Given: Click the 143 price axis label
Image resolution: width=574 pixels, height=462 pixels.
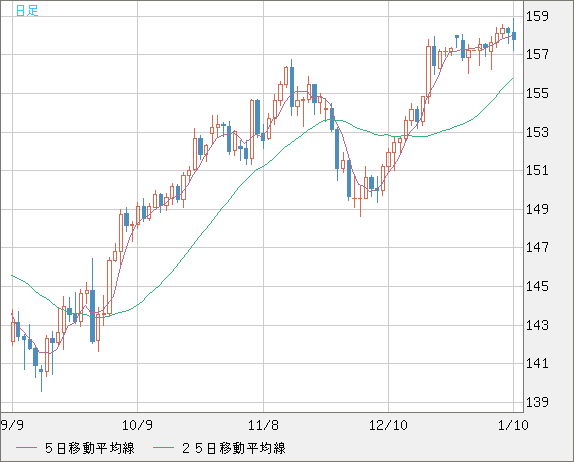Looking at the screenshot, I should (537, 325).
